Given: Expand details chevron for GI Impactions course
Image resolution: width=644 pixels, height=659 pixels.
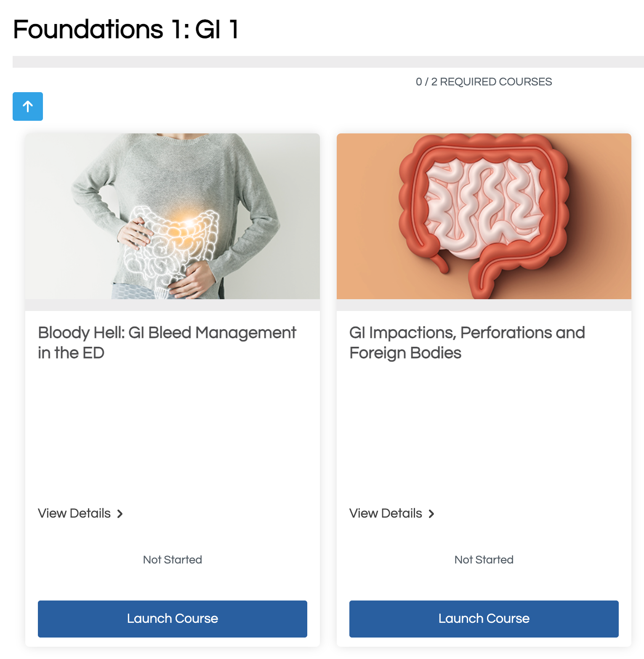Looking at the screenshot, I should click(431, 514).
